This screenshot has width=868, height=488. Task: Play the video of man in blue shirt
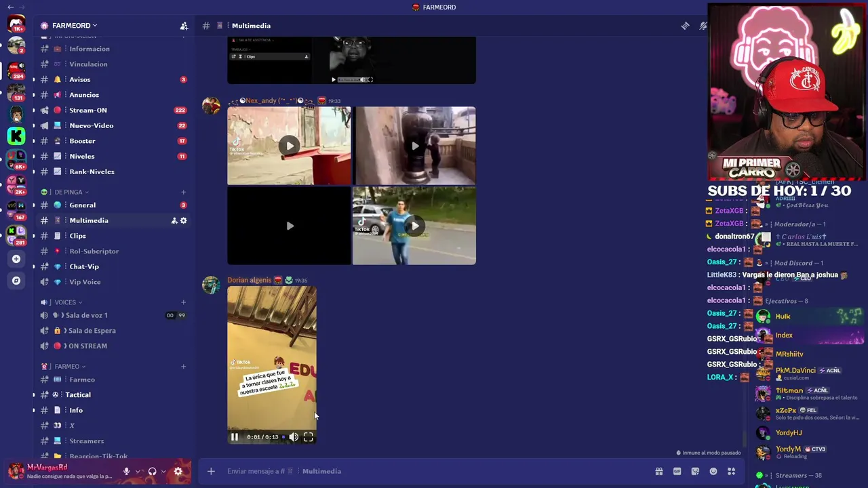click(414, 226)
